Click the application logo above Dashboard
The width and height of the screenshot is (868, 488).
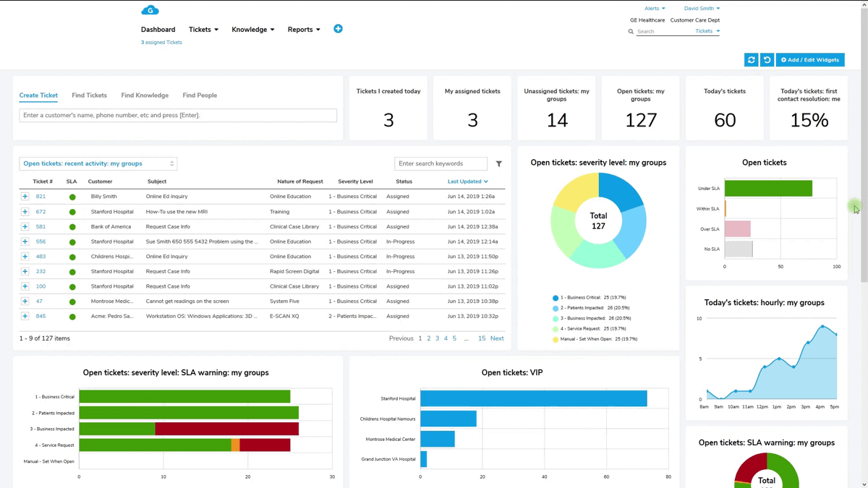tap(150, 9)
